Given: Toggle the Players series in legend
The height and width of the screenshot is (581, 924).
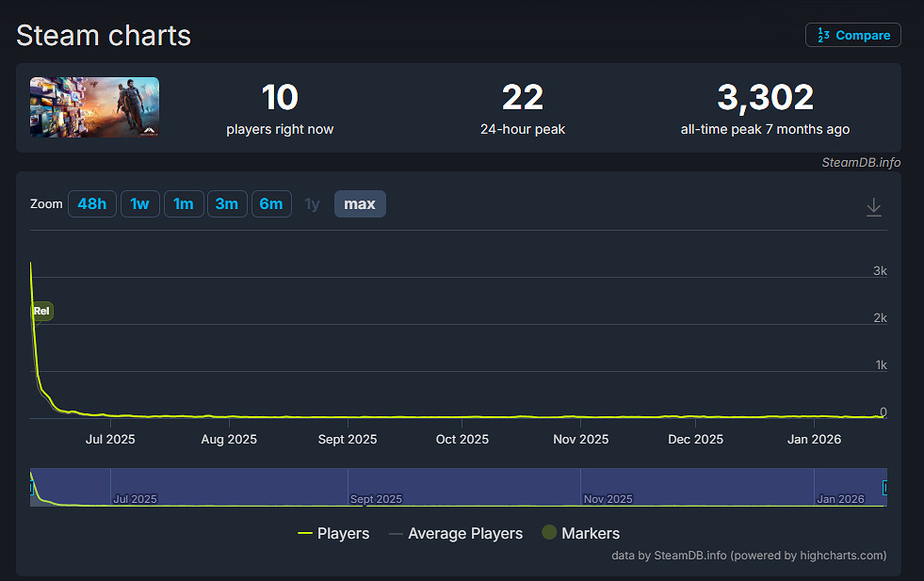Looking at the screenshot, I should [333, 534].
